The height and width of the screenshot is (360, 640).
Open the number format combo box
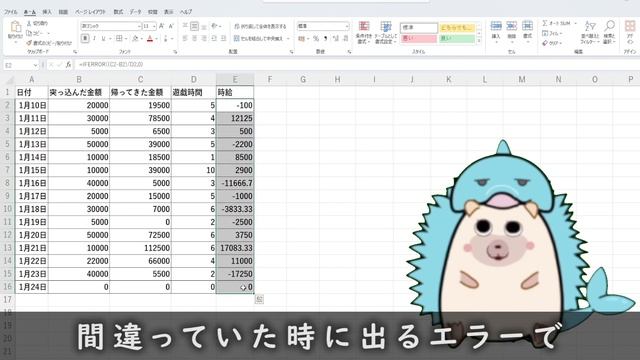click(x=323, y=26)
